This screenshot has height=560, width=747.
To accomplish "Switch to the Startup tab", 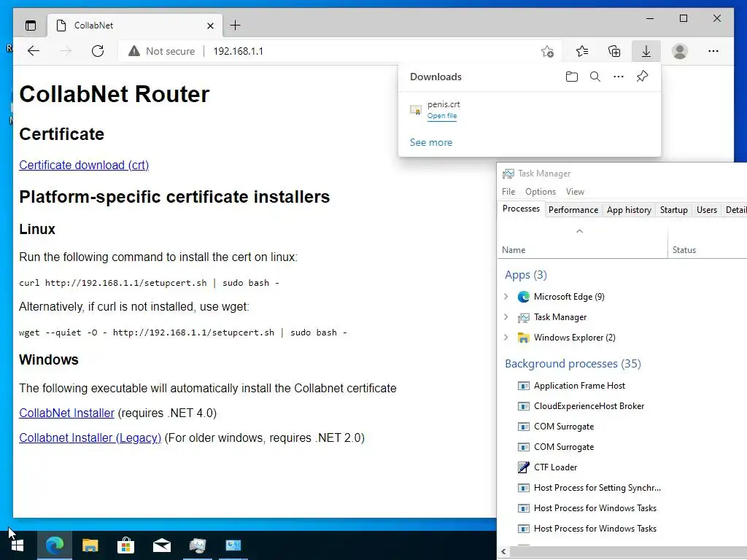I will 673,209.
